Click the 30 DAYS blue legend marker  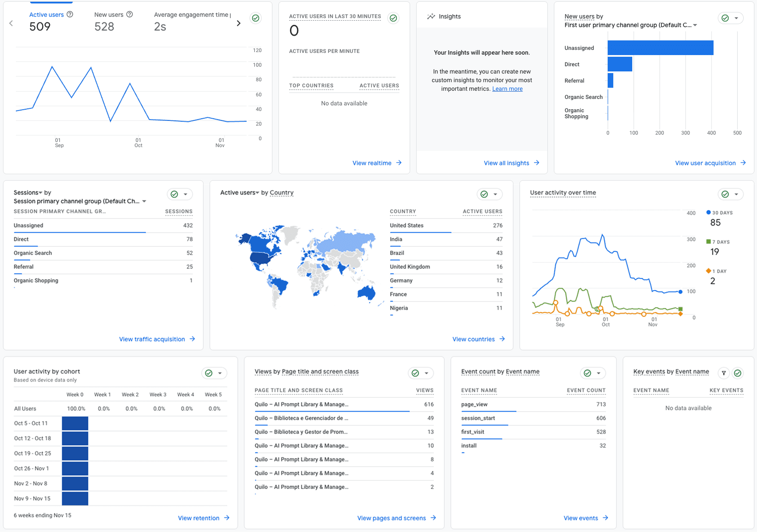tap(708, 212)
